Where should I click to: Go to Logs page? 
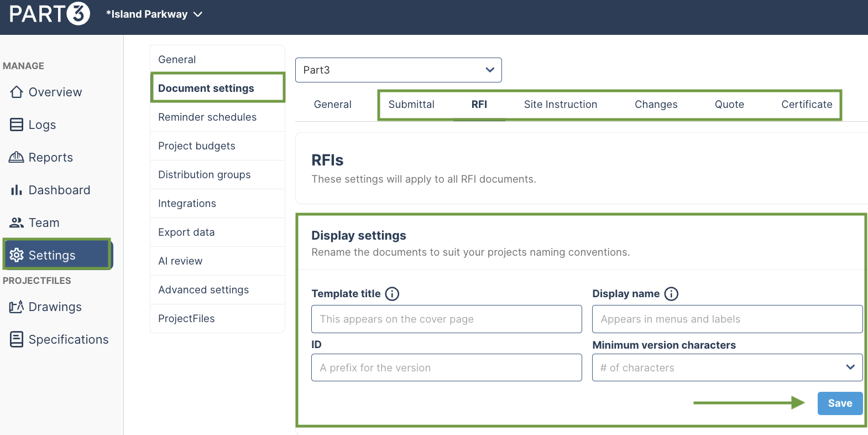[43, 125]
